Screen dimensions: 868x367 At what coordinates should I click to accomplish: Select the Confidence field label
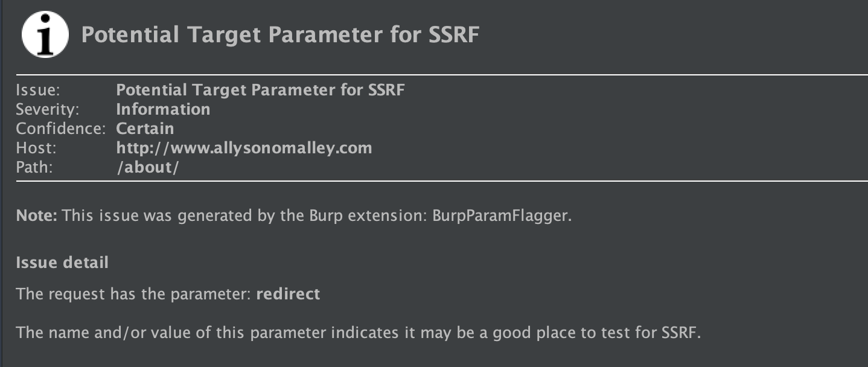[61, 129]
